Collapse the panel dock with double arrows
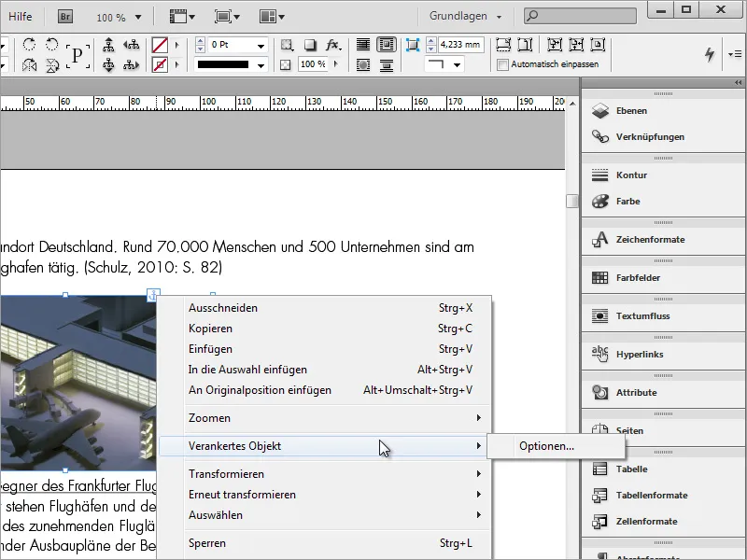747x560 pixels. [738, 83]
